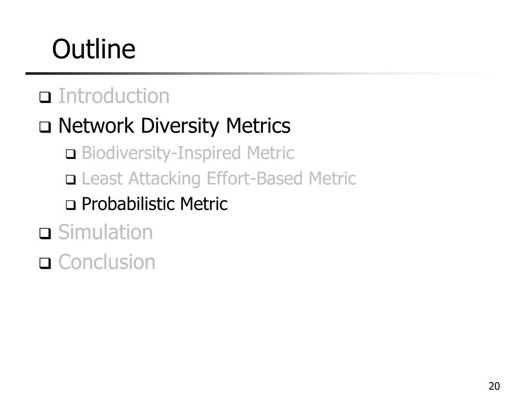Screen dimensions: 532x399
Task: Click the Introduction outline item
Action: 114,96
